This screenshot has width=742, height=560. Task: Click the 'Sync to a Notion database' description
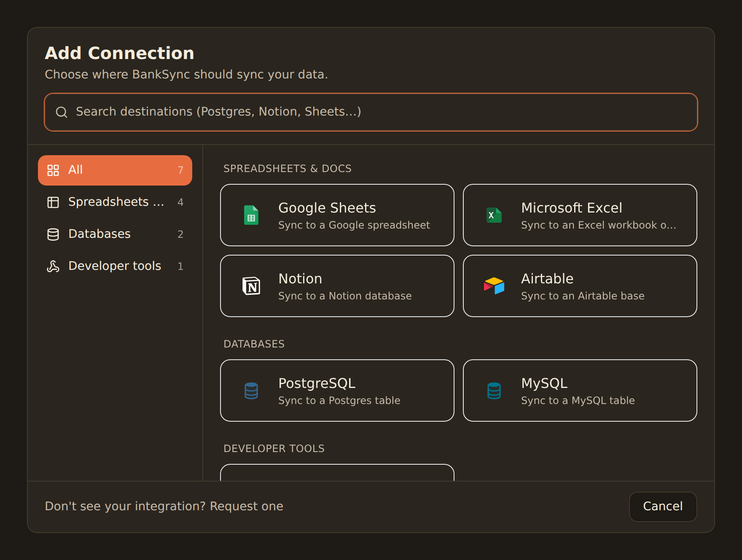point(345,296)
